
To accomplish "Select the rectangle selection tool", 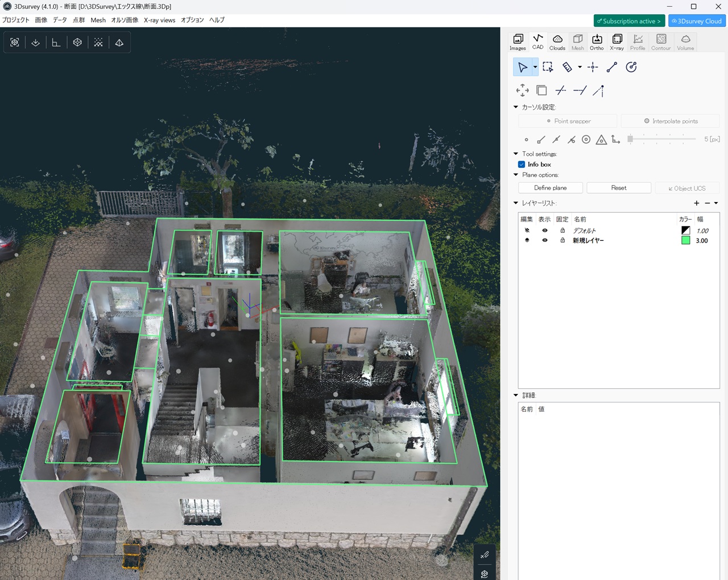I will (548, 67).
